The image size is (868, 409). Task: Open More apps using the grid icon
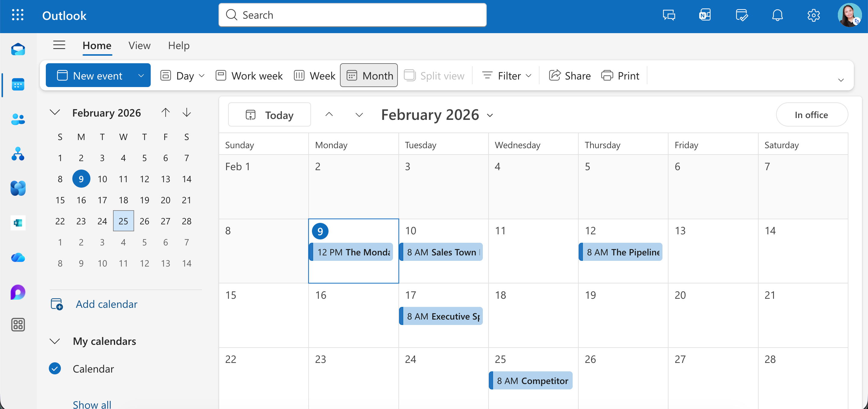18,324
